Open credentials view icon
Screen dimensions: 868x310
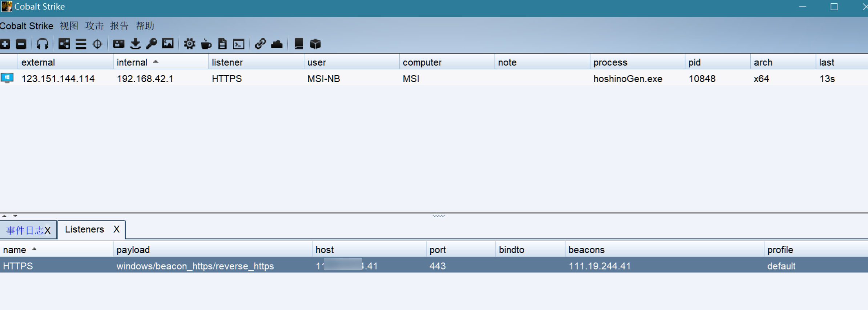pyautogui.click(x=118, y=44)
